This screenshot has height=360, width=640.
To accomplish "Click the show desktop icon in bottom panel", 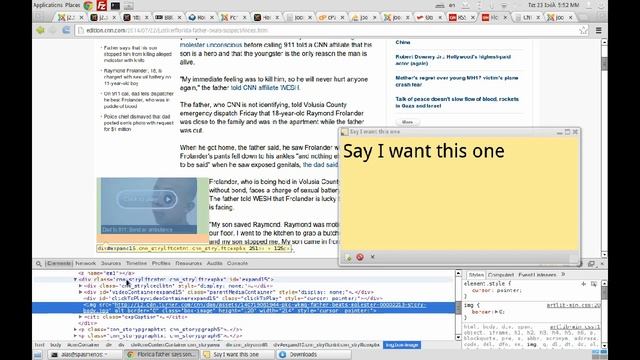I will point(38,355).
